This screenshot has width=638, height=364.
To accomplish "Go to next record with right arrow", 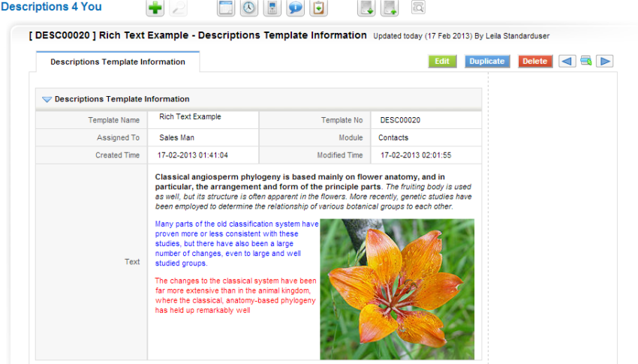I will pos(605,62).
